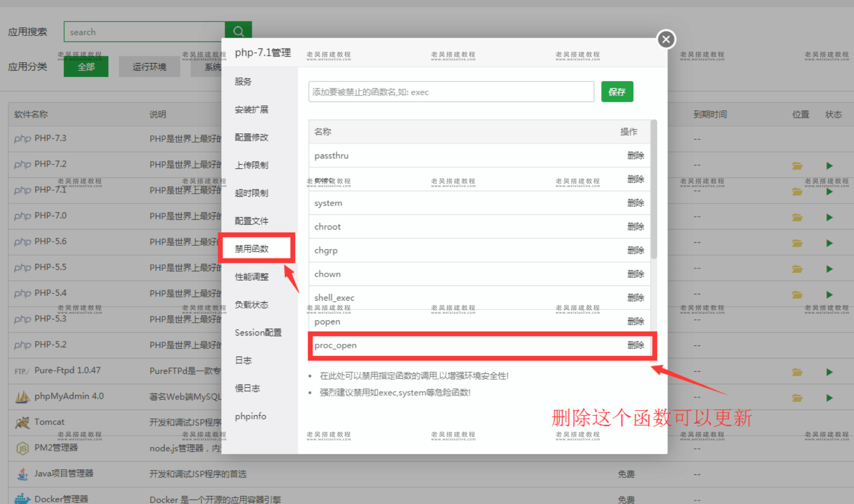Click the php icon beside PHP-7.3

[x=23, y=138]
